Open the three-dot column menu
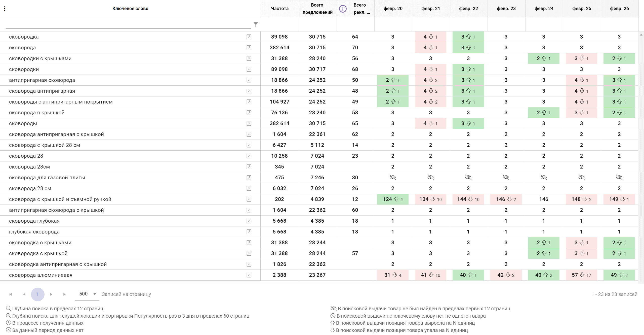The image size is (644, 335). pos(5,9)
